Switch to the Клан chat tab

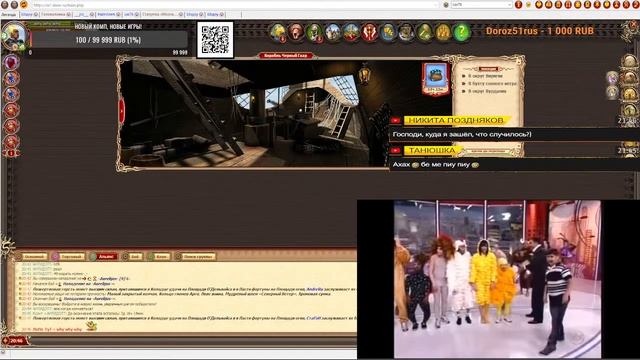click(162, 256)
